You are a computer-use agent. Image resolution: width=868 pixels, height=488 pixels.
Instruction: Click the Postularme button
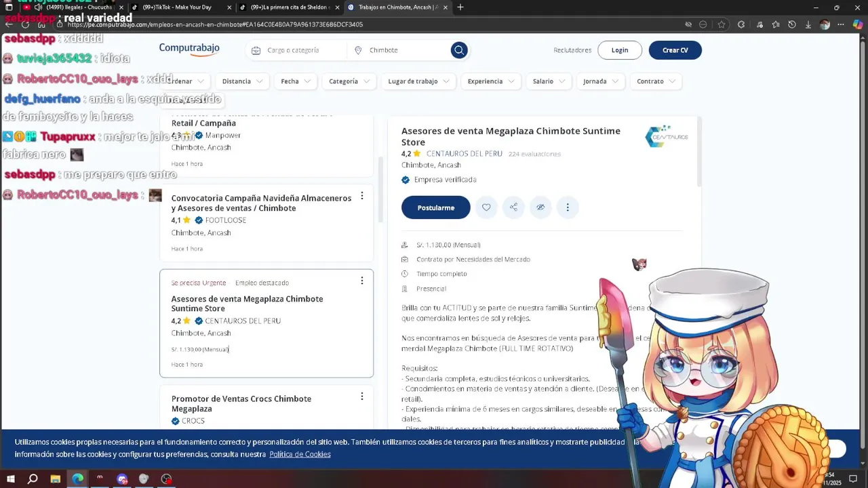click(435, 207)
